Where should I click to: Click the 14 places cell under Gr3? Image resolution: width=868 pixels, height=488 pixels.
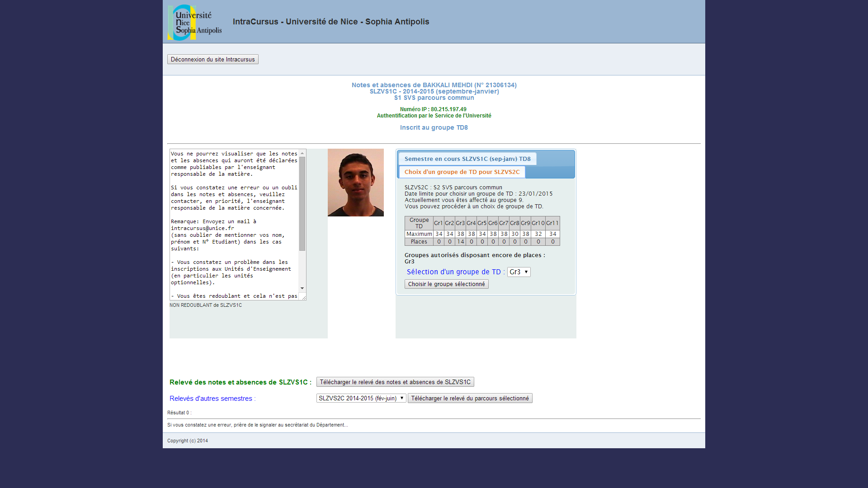pyautogui.click(x=460, y=241)
